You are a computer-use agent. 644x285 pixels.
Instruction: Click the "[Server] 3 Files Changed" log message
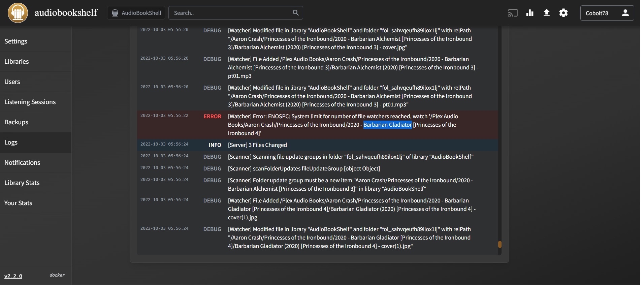pyautogui.click(x=257, y=145)
